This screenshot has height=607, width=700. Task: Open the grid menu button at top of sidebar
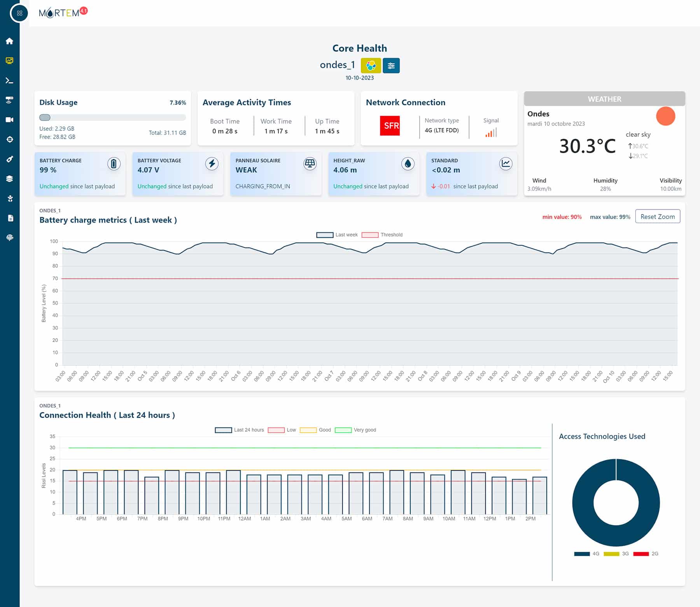tap(19, 13)
